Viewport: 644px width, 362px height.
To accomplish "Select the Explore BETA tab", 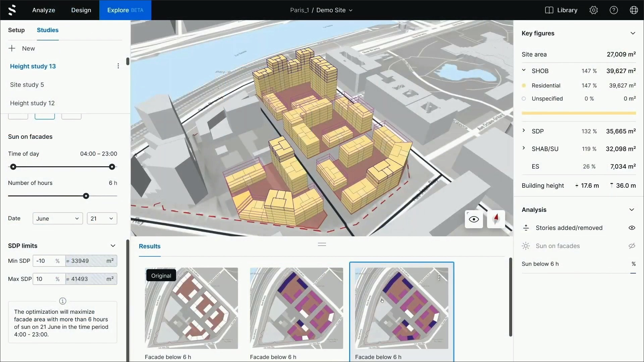I will [x=125, y=10].
